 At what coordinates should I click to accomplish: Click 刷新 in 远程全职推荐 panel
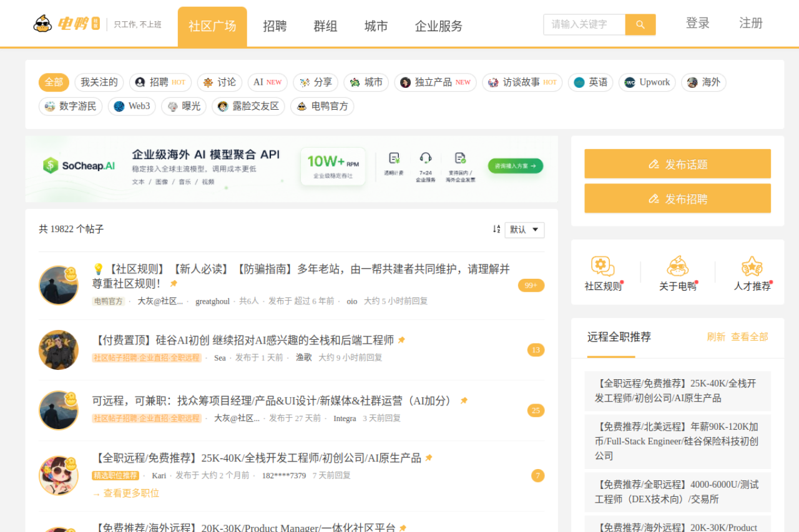tap(716, 337)
